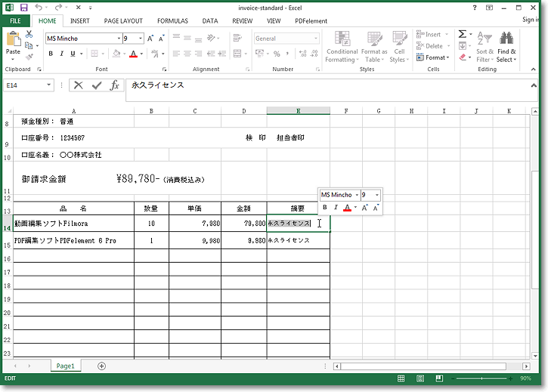
Task: Switch to the PDFelement tab
Action: [311, 21]
